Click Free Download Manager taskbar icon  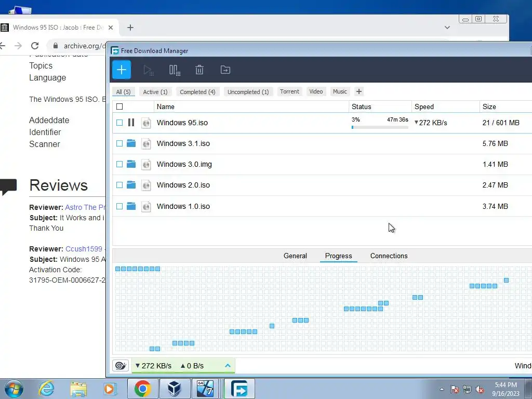240,389
